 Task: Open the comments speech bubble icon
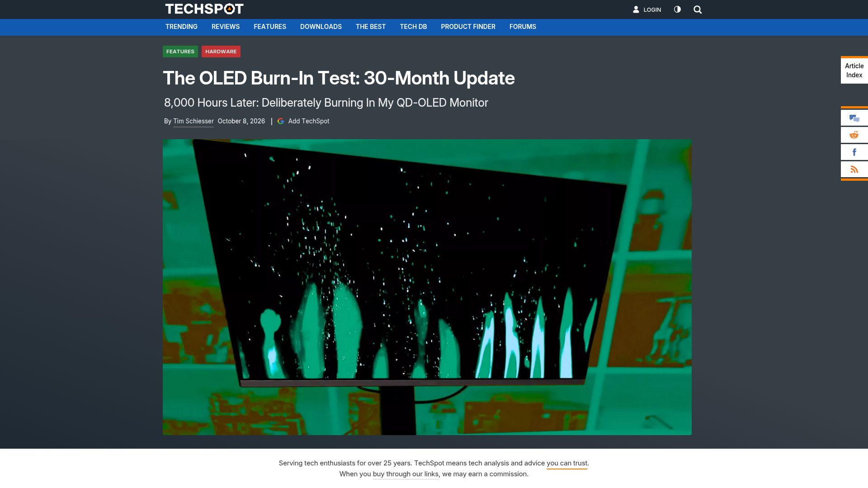pyautogui.click(x=854, y=118)
